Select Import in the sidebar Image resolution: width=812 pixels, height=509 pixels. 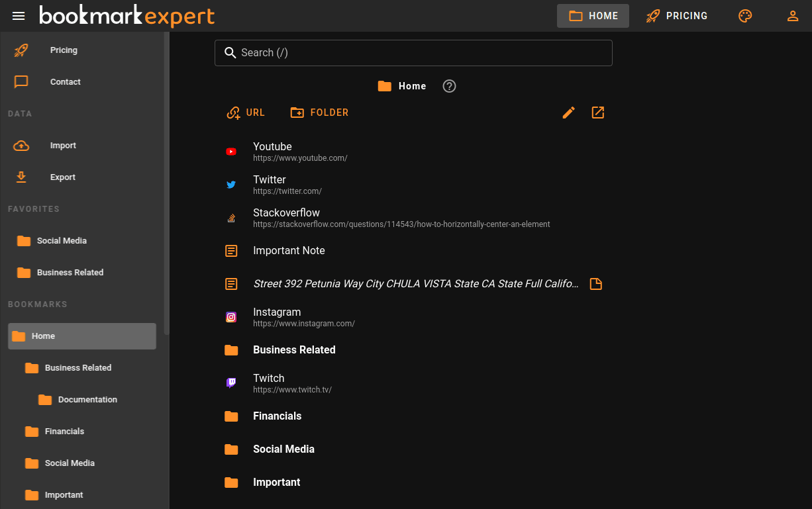coord(63,146)
